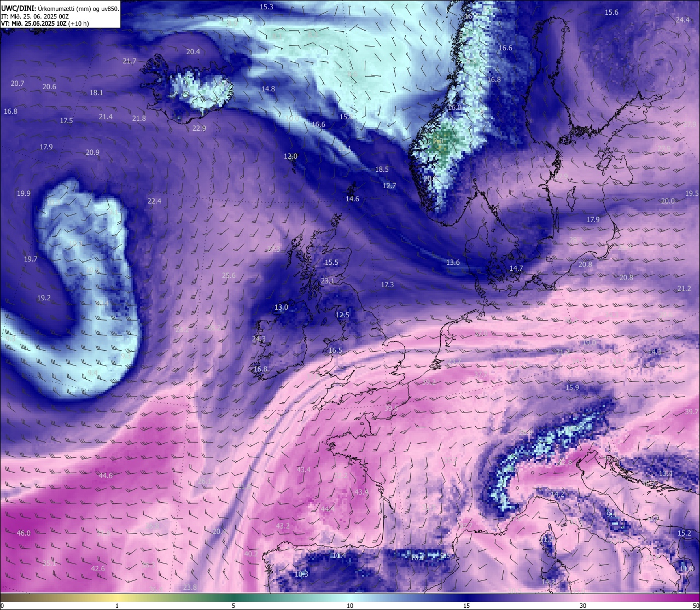Click the 19.2 value on the map
This screenshot has width=700, height=610.
[x=44, y=298]
